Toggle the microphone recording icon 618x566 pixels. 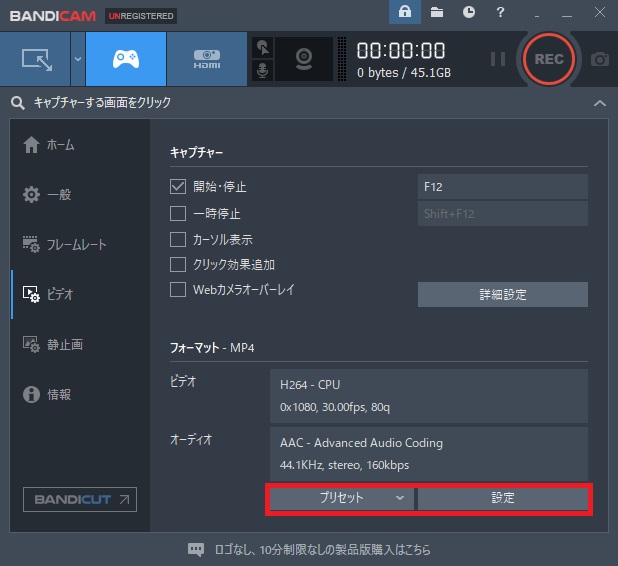[x=262, y=71]
